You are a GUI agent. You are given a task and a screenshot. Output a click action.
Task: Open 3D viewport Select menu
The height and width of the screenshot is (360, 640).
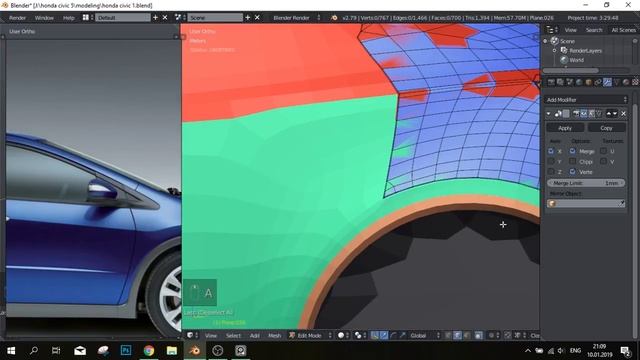(x=233, y=336)
